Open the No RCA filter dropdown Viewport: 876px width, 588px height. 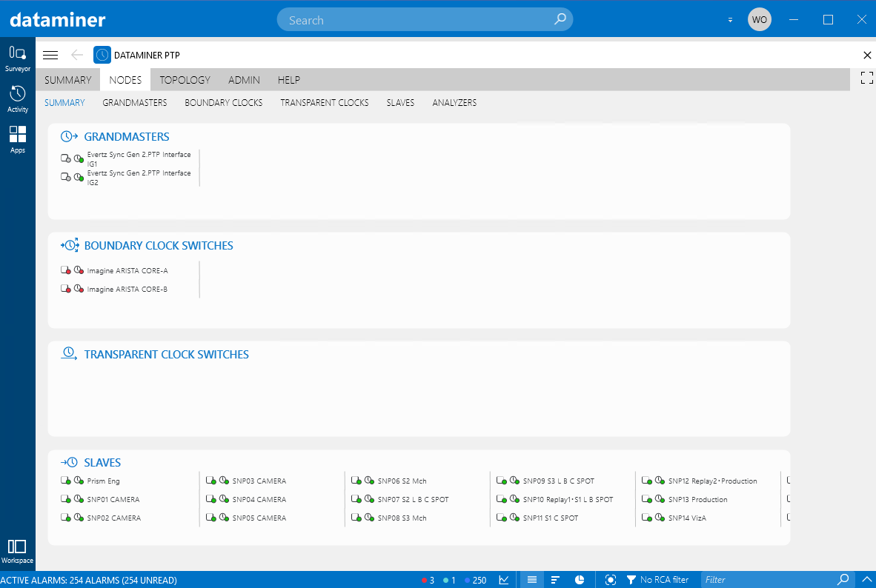tap(658, 580)
